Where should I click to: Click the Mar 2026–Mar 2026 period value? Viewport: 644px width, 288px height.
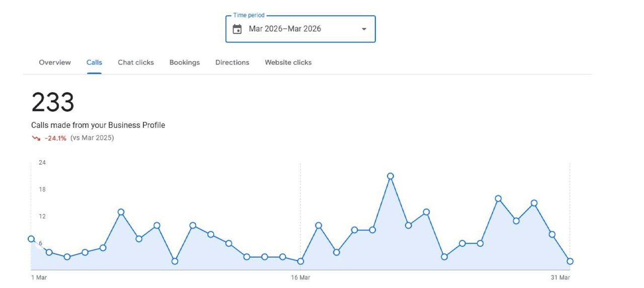285,29
